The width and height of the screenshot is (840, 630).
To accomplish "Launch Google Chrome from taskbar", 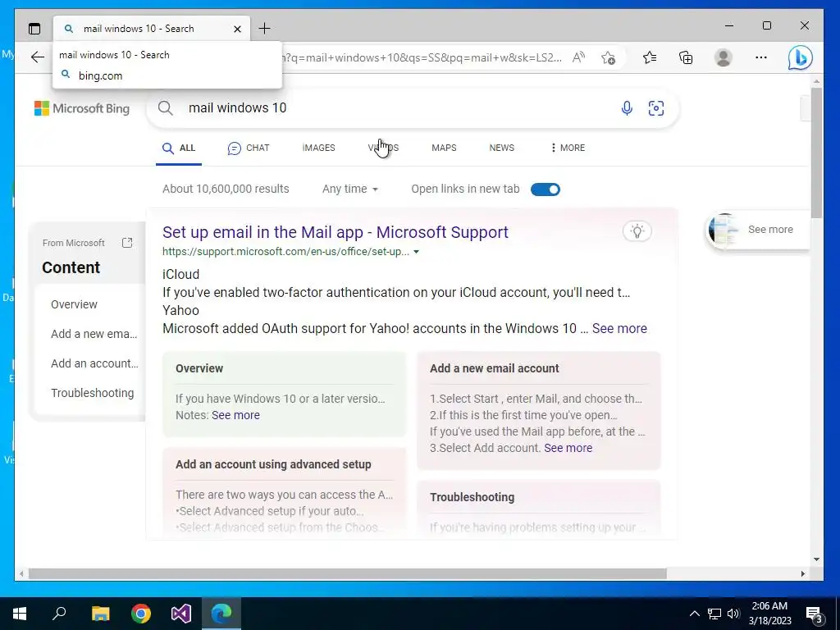I will pyautogui.click(x=141, y=614).
